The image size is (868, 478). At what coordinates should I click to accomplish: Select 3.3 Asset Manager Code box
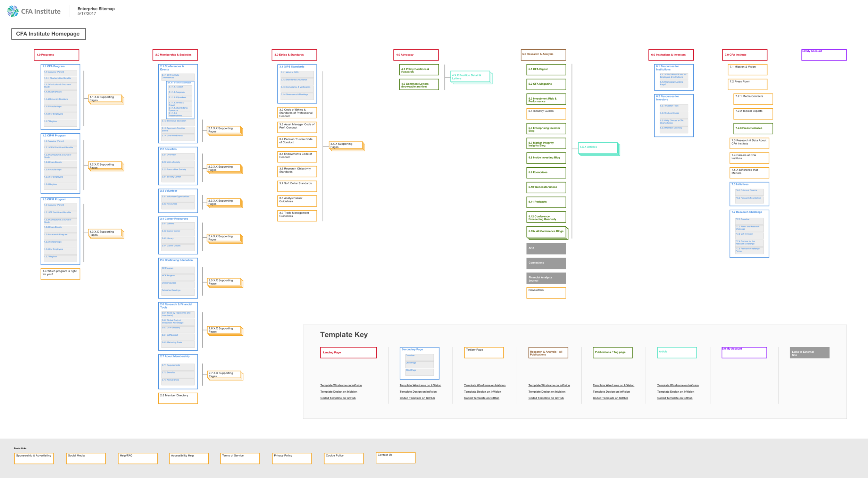297,127
